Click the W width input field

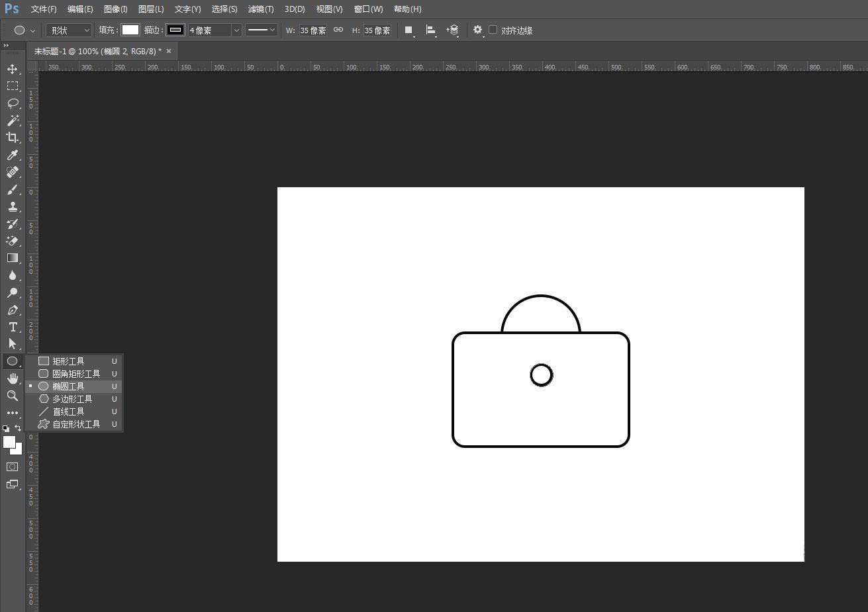pyautogui.click(x=313, y=30)
